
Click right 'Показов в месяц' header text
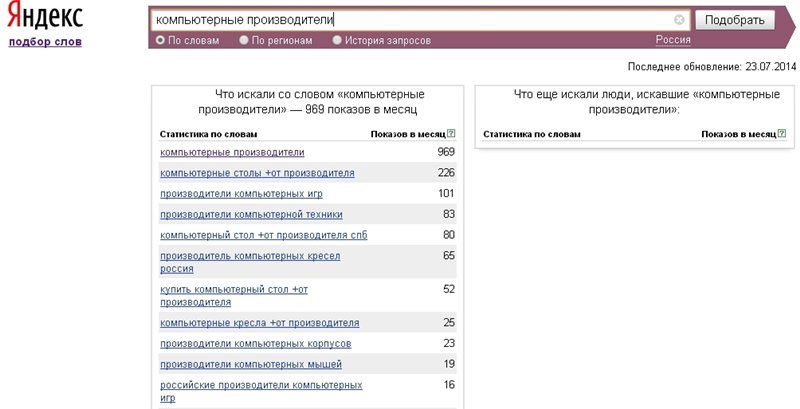point(739,134)
